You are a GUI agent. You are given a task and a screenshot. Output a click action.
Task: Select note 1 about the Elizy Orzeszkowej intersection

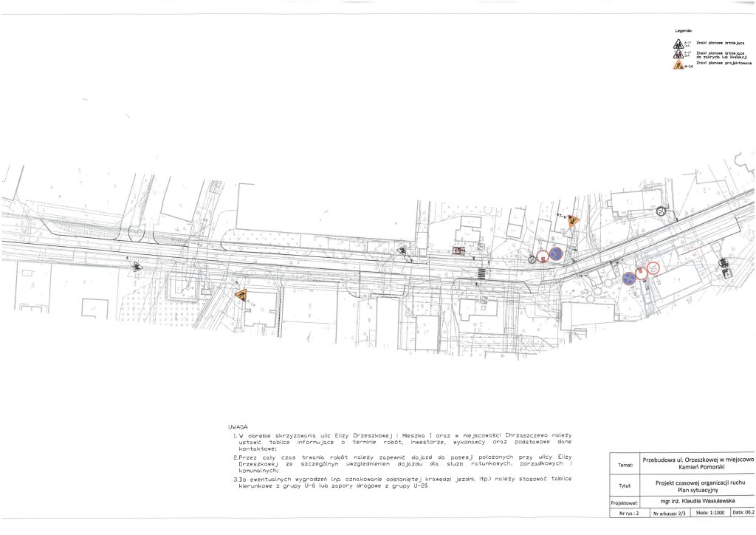tap(402, 441)
